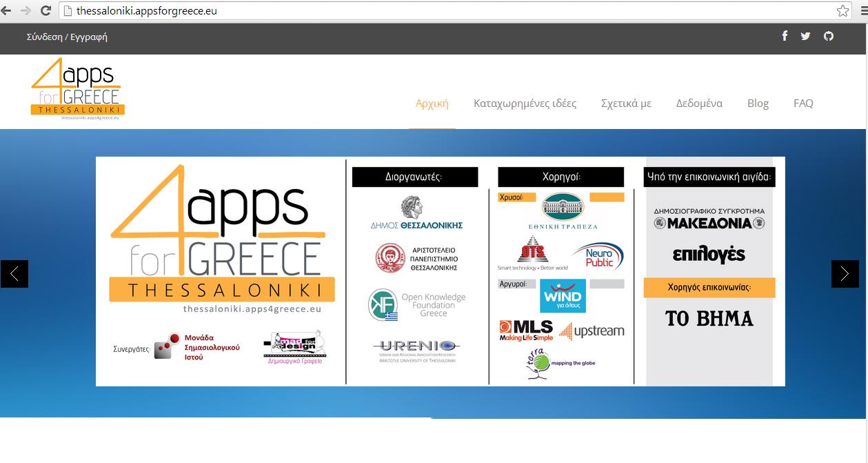Open the Facebook icon in the top bar

pyautogui.click(x=785, y=36)
